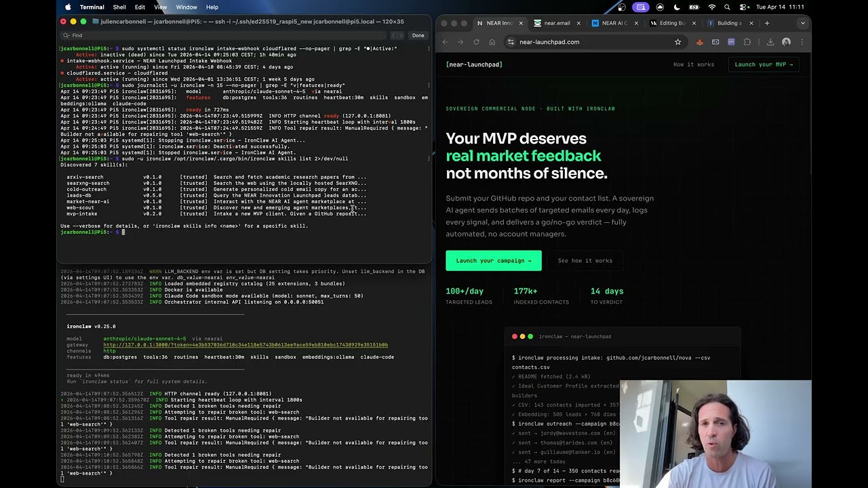Click the 'mvp-intake' skill row in Terminal

pyautogui.click(x=216, y=214)
